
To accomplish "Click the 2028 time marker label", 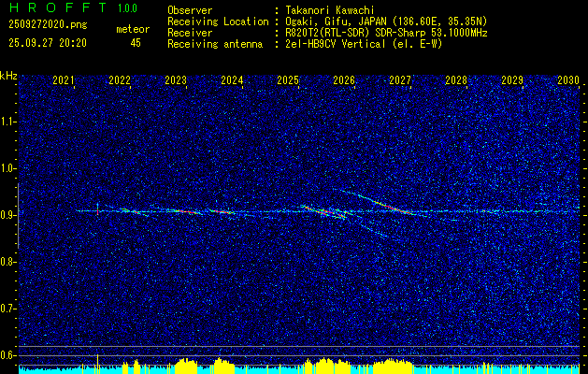I will coord(456,80).
